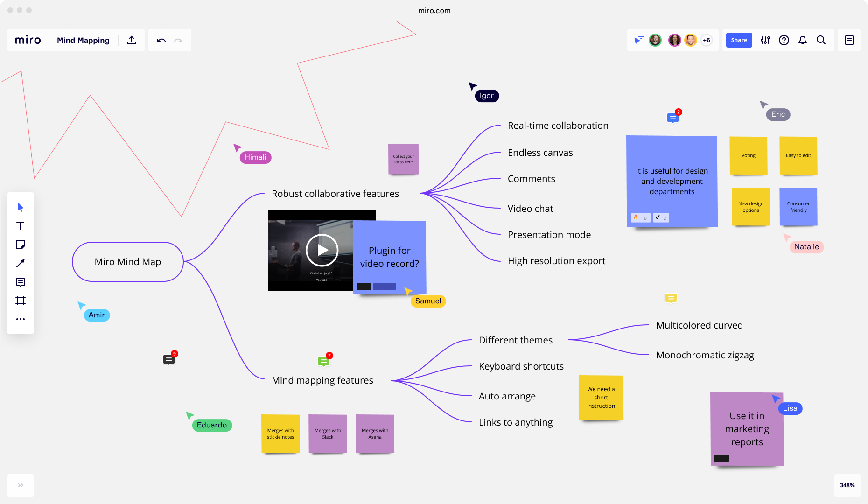Select the Presentation mode node
Screen dimensions: 868x504
549,235
